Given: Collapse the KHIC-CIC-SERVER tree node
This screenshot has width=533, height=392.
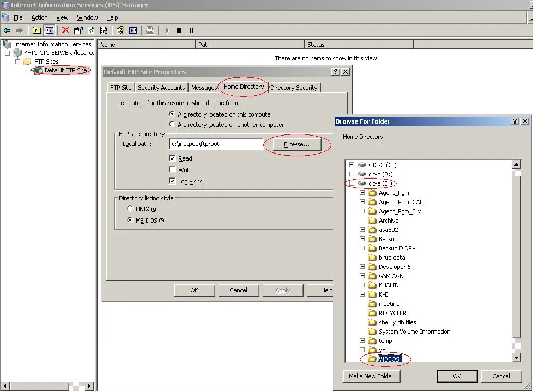Looking at the screenshot, I should click(x=7, y=53).
